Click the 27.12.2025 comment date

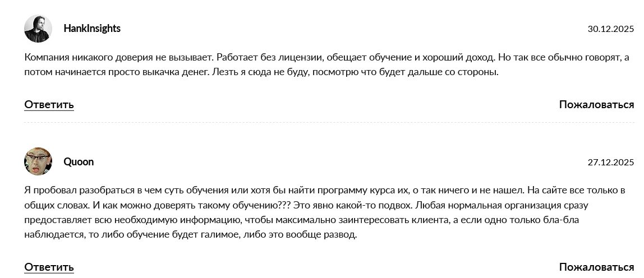point(610,163)
